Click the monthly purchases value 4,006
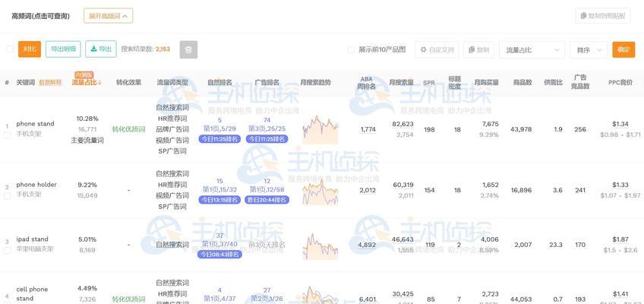The image size is (644, 304). [x=491, y=239]
